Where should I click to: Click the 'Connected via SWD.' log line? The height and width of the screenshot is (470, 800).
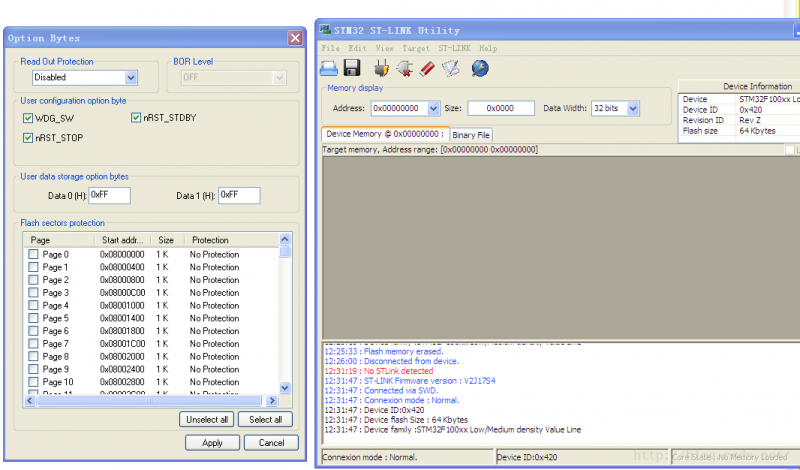click(381, 390)
